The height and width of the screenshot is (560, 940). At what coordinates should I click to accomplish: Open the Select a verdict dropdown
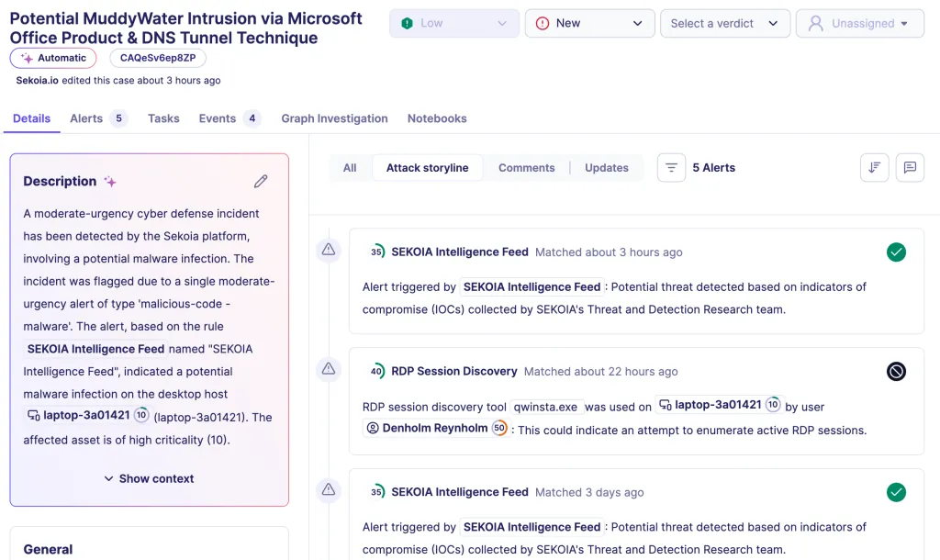(x=725, y=23)
